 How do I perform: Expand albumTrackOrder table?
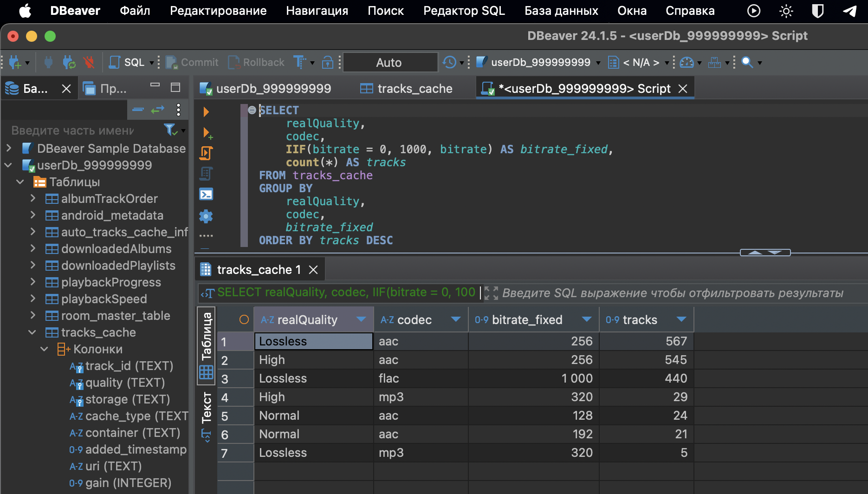point(32,199)
